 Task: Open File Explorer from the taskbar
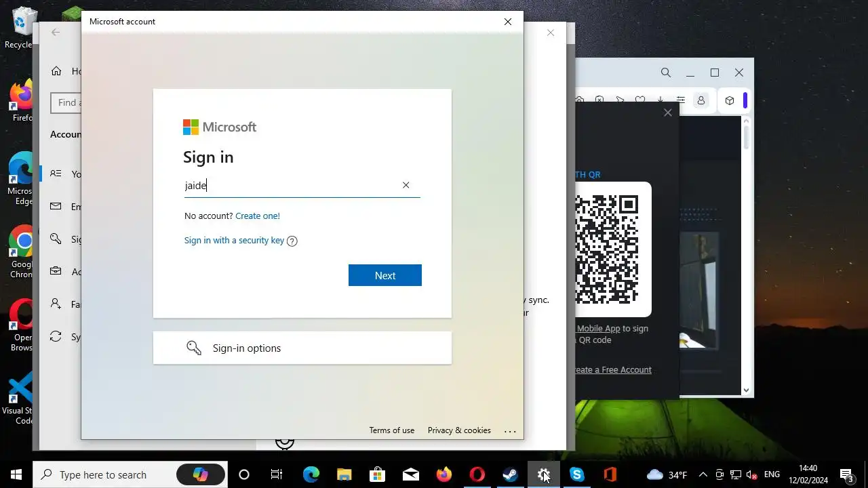[344, 474]
